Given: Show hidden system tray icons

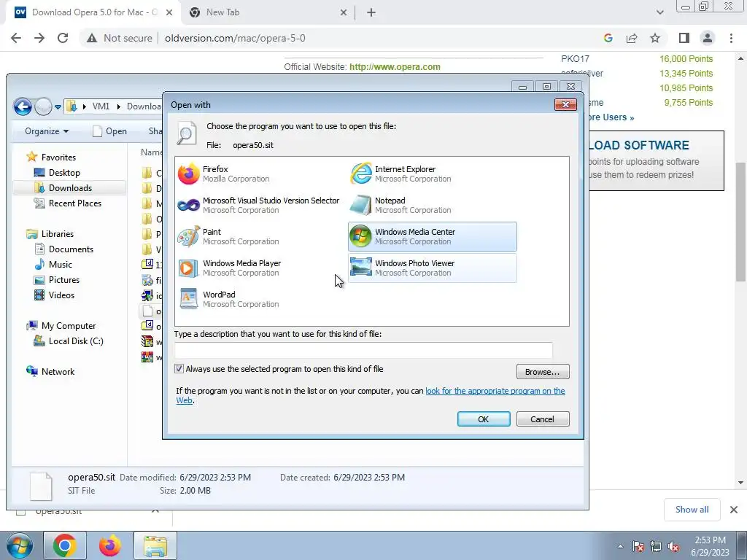Looking at the screenshot, I should [x=620, y=546].
